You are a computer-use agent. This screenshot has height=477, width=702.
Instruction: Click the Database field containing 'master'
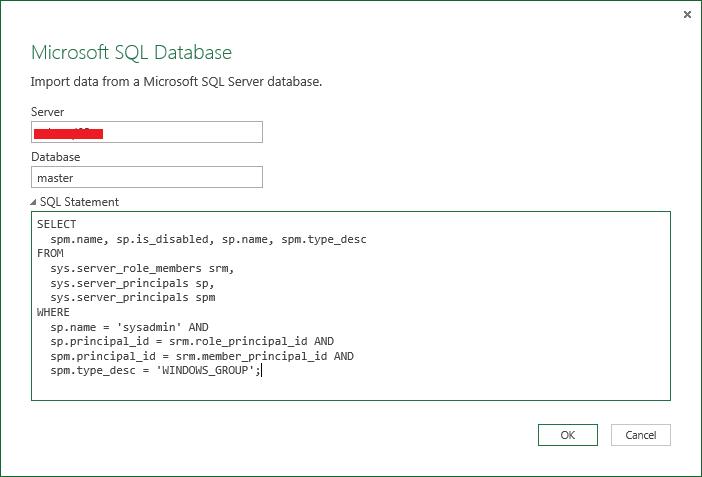[x=146, y=177]
